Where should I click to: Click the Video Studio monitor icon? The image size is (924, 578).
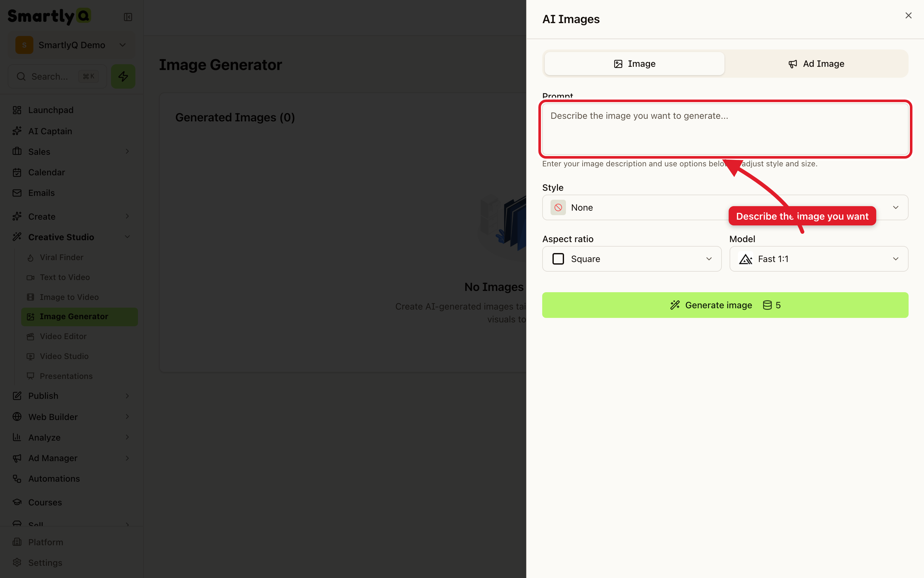click(x=30, y=356)
